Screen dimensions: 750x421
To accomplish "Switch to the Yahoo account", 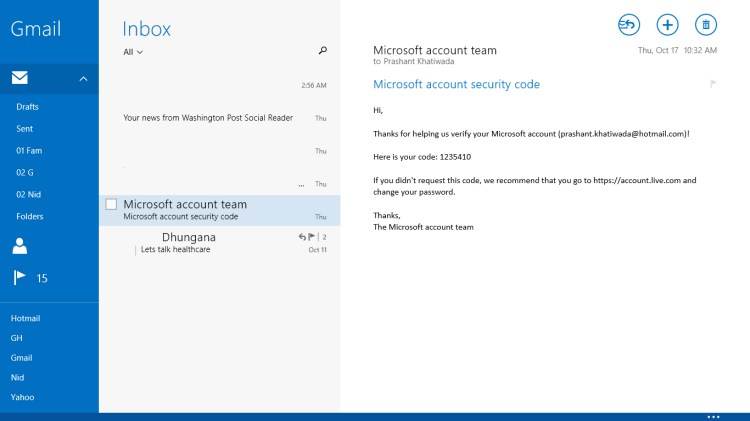I will pyautogui.click(x=22, y=397).
